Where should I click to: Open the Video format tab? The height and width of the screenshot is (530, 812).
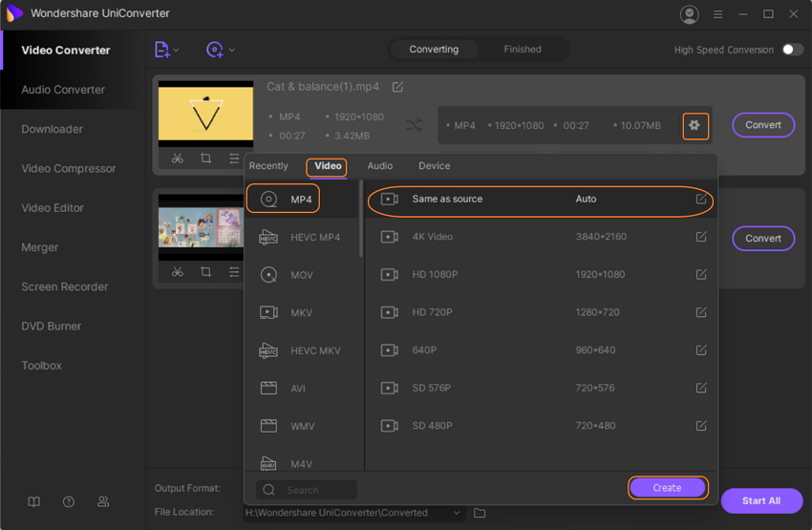click(x=328, y=165)
